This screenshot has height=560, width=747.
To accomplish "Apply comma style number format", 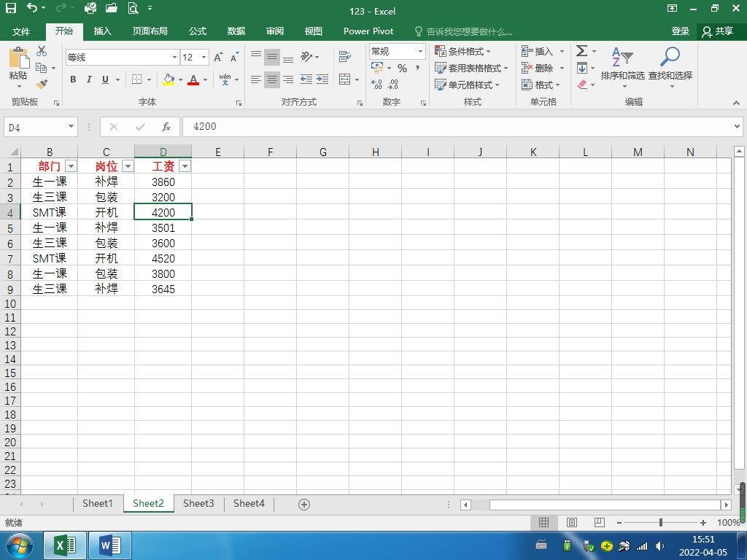I will 418,69.
